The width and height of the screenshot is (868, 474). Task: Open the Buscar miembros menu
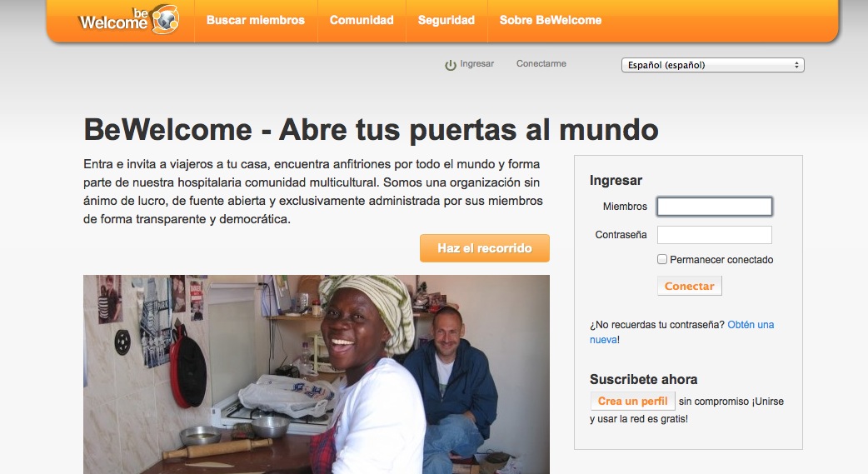pos(255,20)
